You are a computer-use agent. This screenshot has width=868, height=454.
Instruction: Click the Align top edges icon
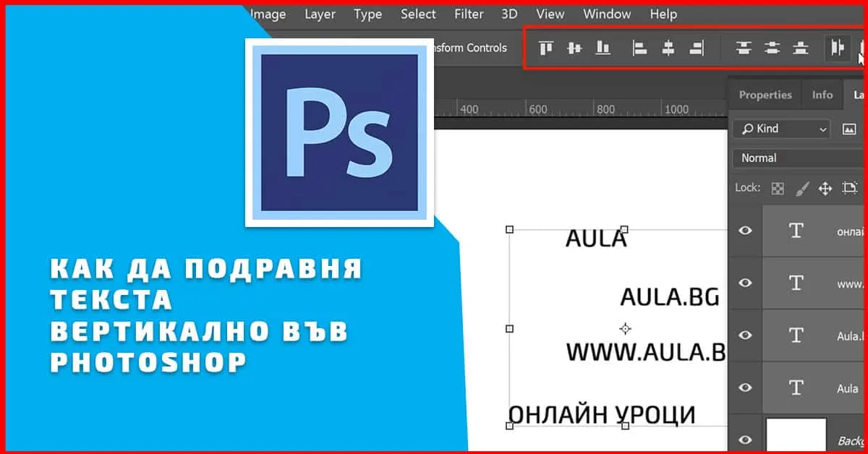[546, 48]
